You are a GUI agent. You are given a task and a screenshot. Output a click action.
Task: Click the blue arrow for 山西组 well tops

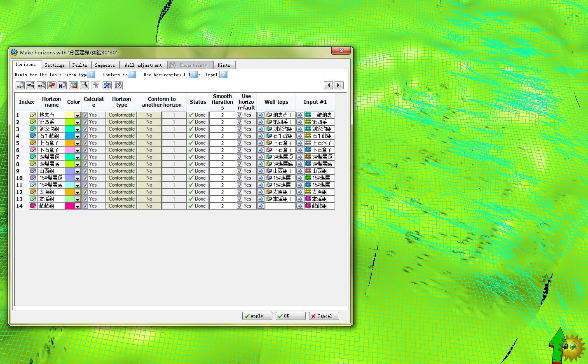click(x=260, y=171)
